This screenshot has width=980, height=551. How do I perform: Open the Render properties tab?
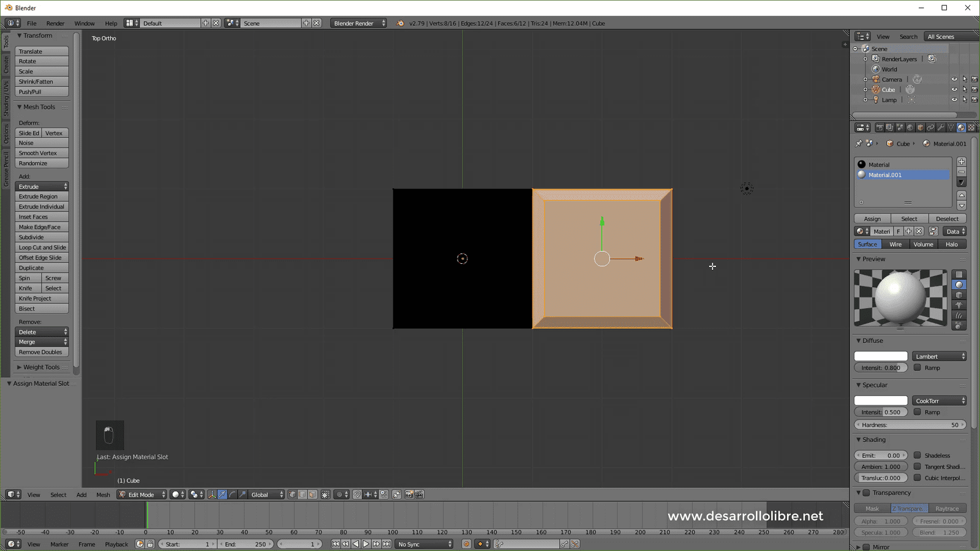pyautogui.click(x=880, y=127)
